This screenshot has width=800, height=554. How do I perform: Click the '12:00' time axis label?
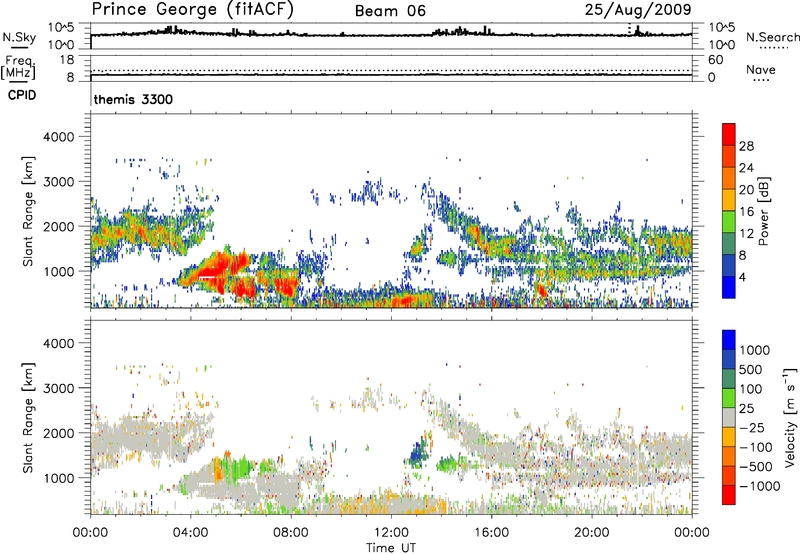point(391,533)
